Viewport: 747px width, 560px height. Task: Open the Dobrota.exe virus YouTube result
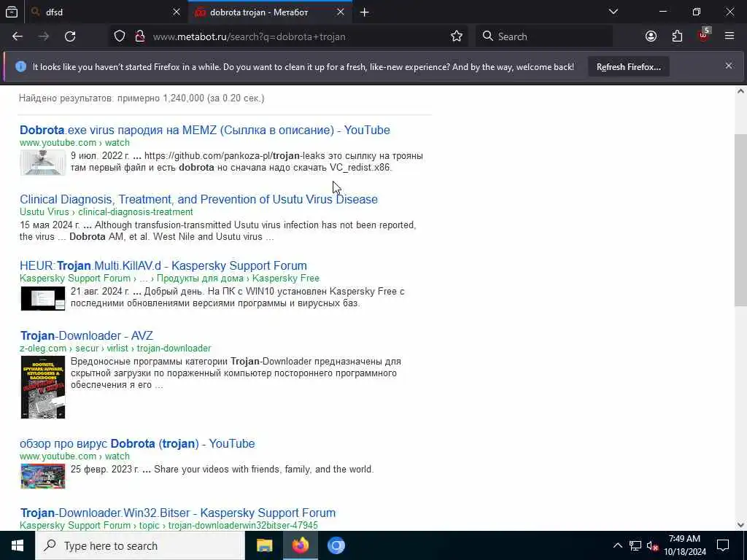[x=205, y=130]
